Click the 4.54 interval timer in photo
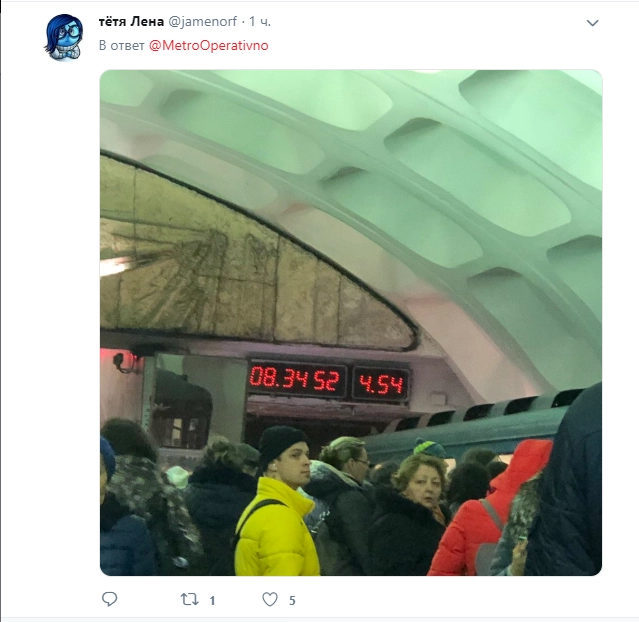The width and height of the screenshot is (639, 622). tap(380, 384)
